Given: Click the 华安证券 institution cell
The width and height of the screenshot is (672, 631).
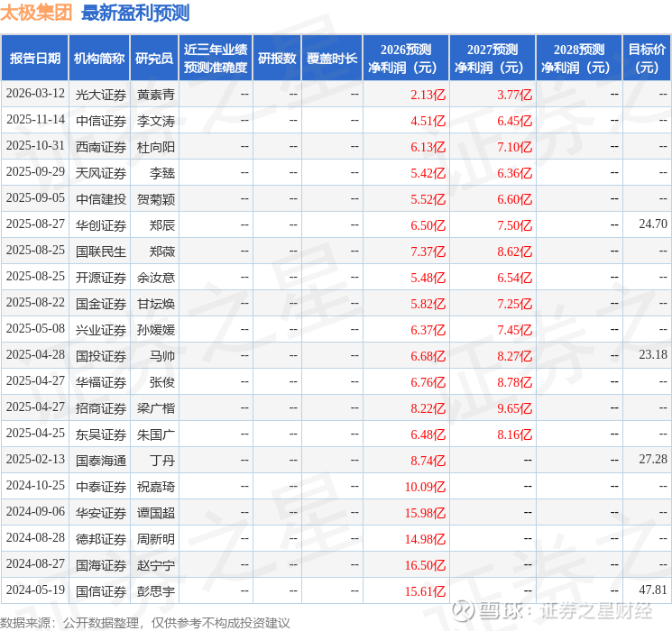Looking at the screenshot, I should [x=101, y=513].
